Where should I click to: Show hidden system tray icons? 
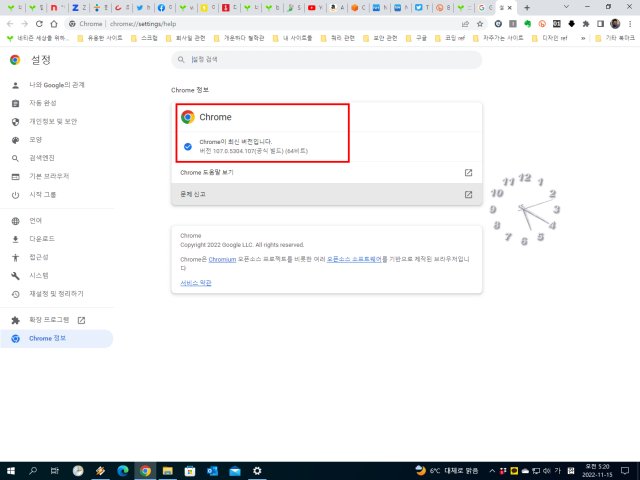click(x=492, y=471)
